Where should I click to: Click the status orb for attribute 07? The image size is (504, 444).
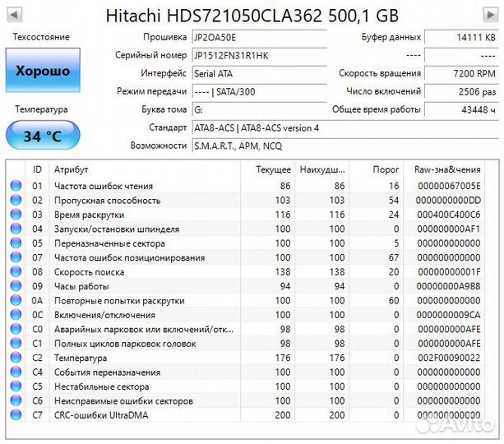coord(16,257)
